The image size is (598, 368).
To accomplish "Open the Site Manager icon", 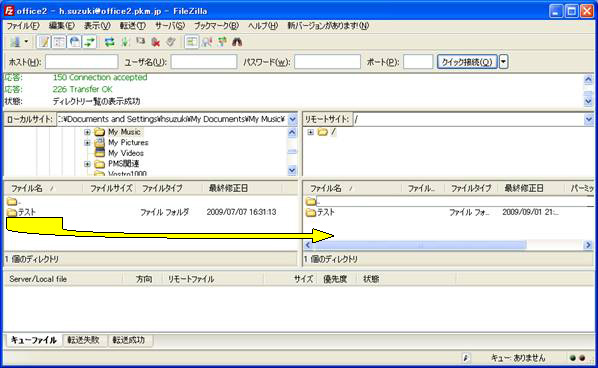I will (x=15, y=42).
